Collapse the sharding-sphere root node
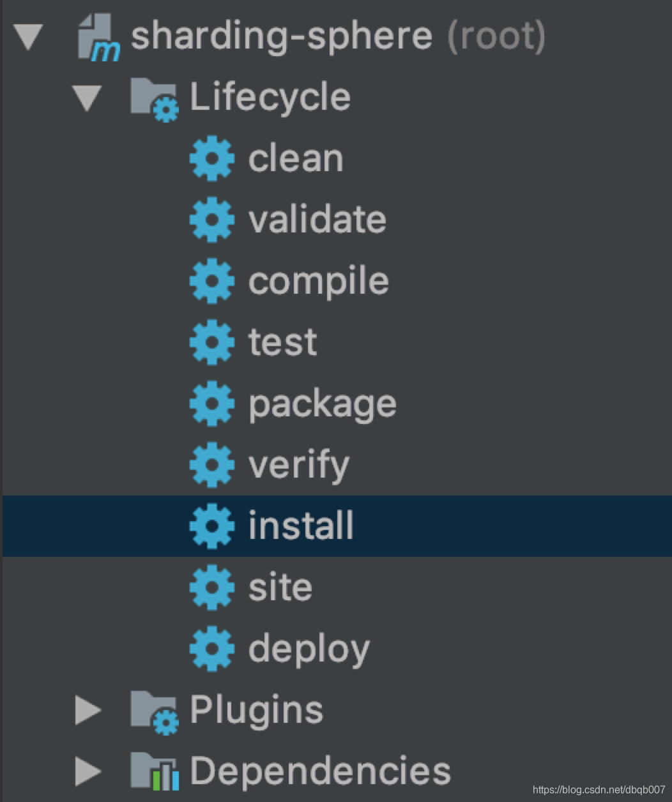Image resolution: width=672 pixels, height=802 pixels. 29,37
